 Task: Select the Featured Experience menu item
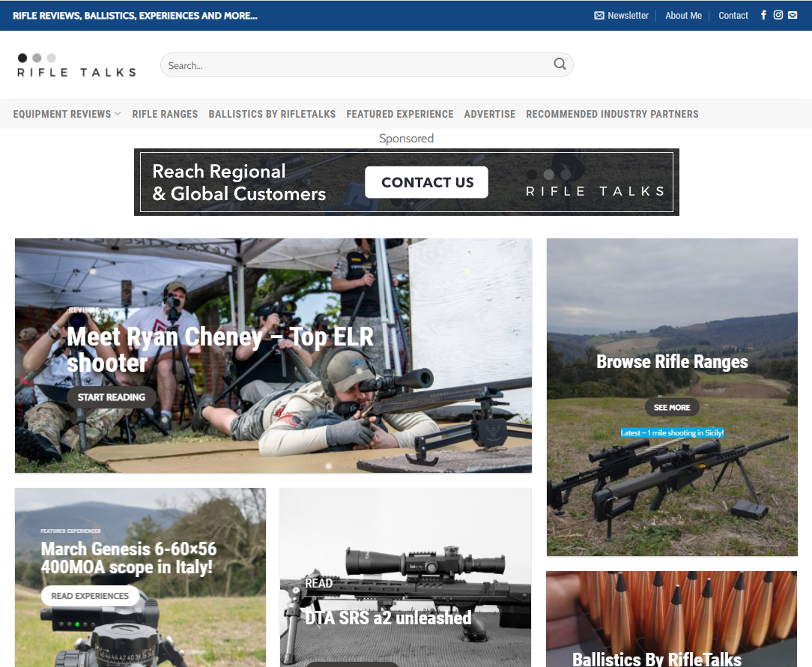tap(400, 114)
